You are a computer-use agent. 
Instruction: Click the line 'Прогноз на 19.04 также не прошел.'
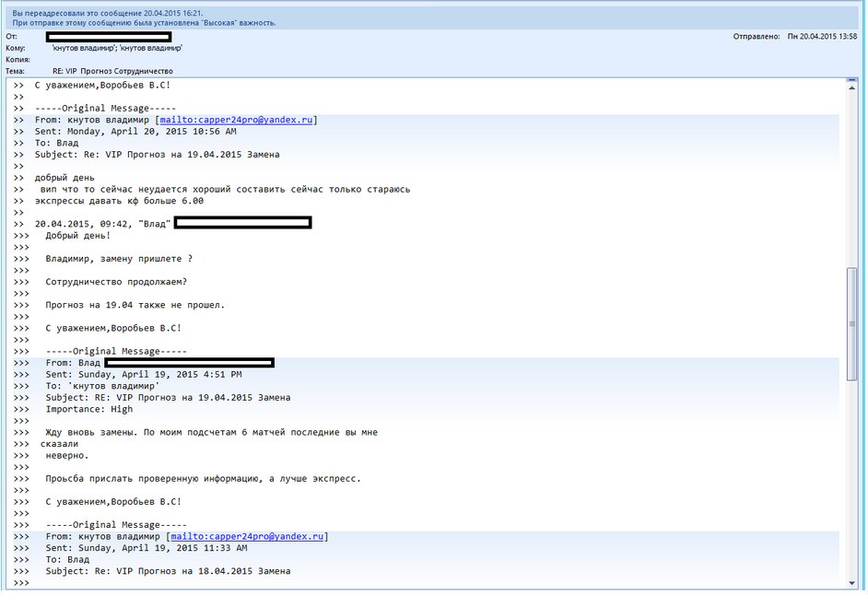[x=135, y=305]
